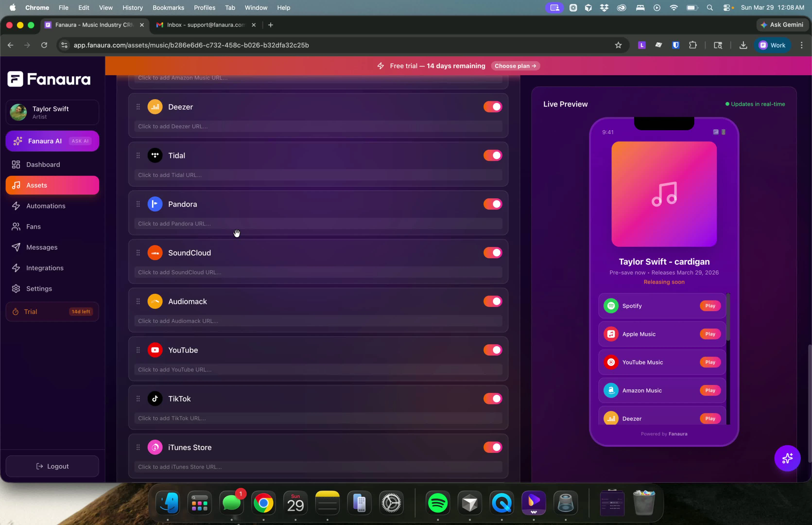The width and height of the screenshot is (812, 525).
Task: Click Play next to Amazon Music in preview
Action: 710,391
